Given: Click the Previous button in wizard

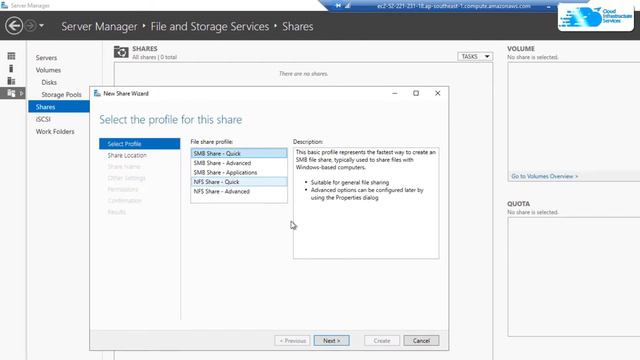Looking at the screenshot, I should (292, 340).
